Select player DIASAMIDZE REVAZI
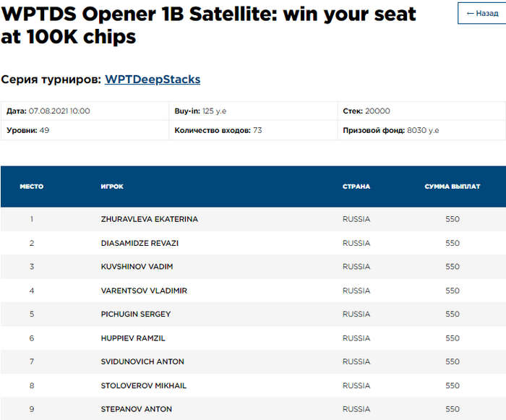This screenshot has width=506, height=420. (140, 243)
